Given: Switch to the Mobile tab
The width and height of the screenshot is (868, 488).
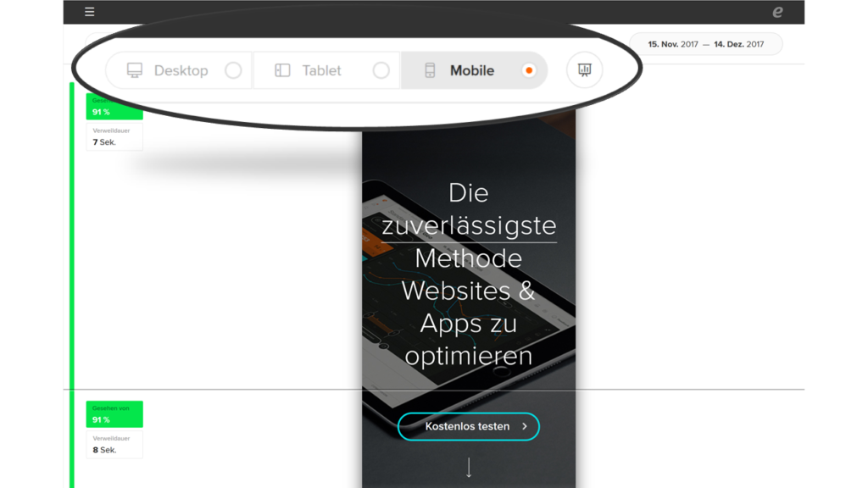Looking at the screenshot, I should pos(475,70).
